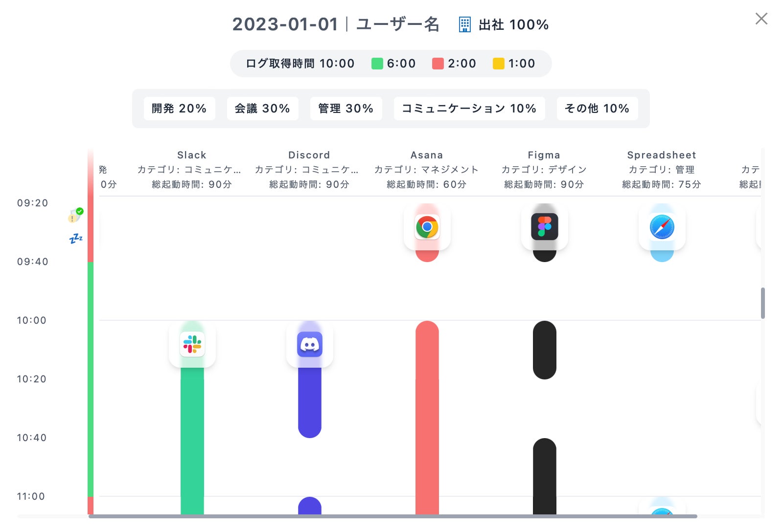784x532 pixels.
Task: Select the 会議 30% category chip
Action: [262, 109]
